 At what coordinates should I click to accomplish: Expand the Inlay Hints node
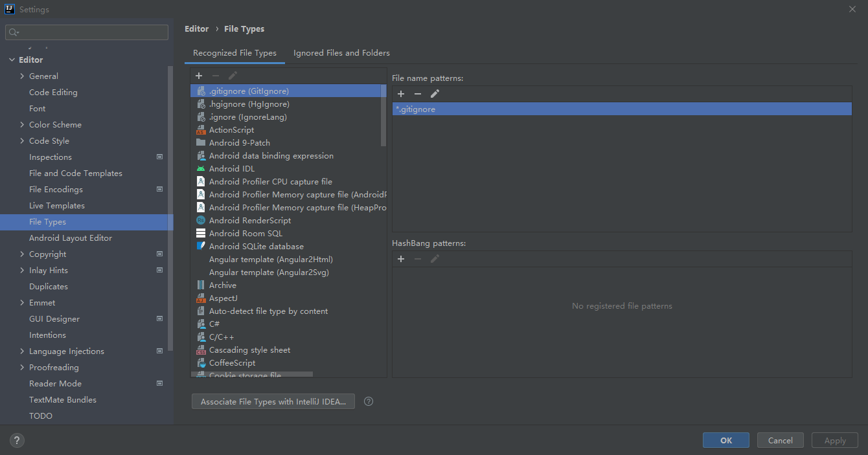pyautogui.click(x=22, y=271)
